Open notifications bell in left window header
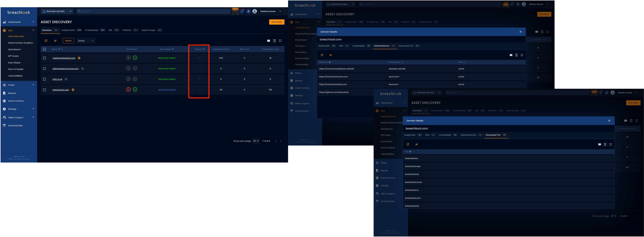 [x=249, y=11]
